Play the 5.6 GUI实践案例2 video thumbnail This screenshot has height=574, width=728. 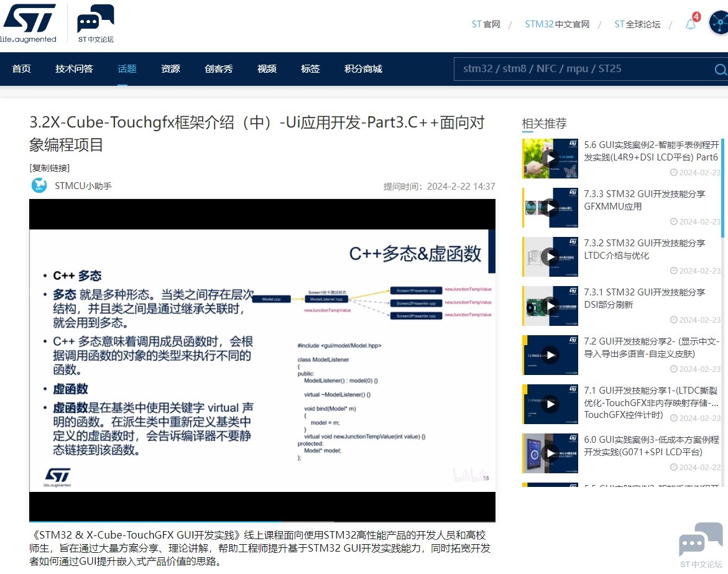pos(550,159)
